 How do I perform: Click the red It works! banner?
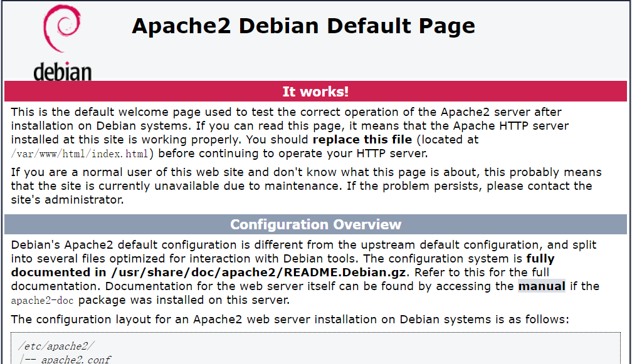coord(315,91)
